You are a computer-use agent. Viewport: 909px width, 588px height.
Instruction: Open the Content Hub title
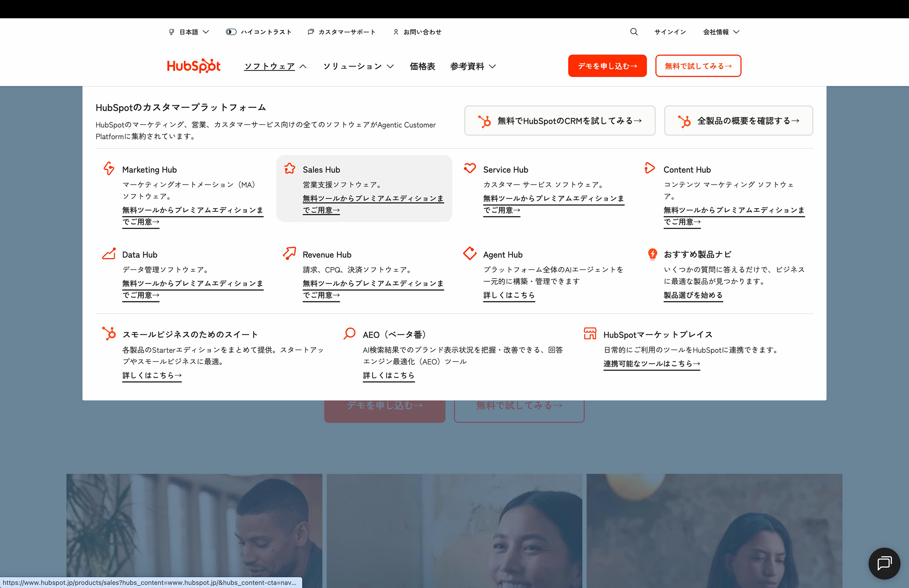(687, 169)
